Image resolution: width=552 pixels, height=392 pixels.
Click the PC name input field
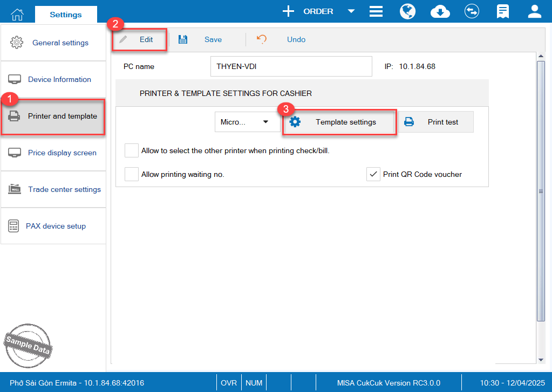coord(291,66)
